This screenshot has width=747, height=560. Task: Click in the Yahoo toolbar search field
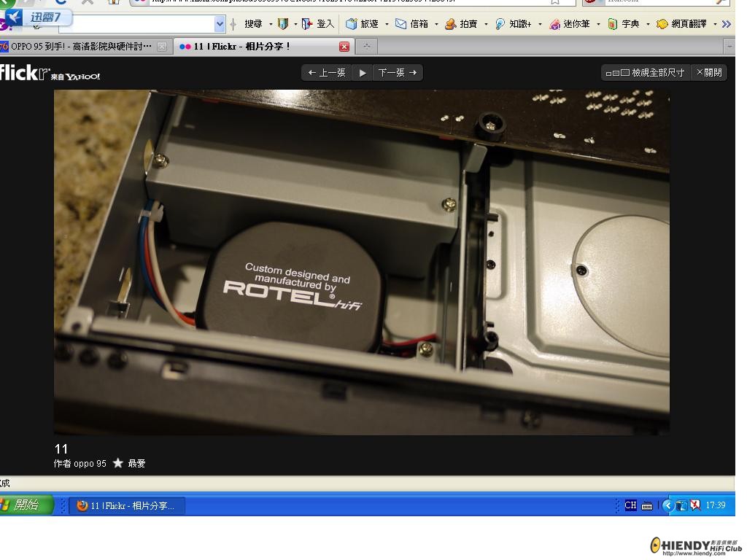pyautogui.click(x=138, y=24)
